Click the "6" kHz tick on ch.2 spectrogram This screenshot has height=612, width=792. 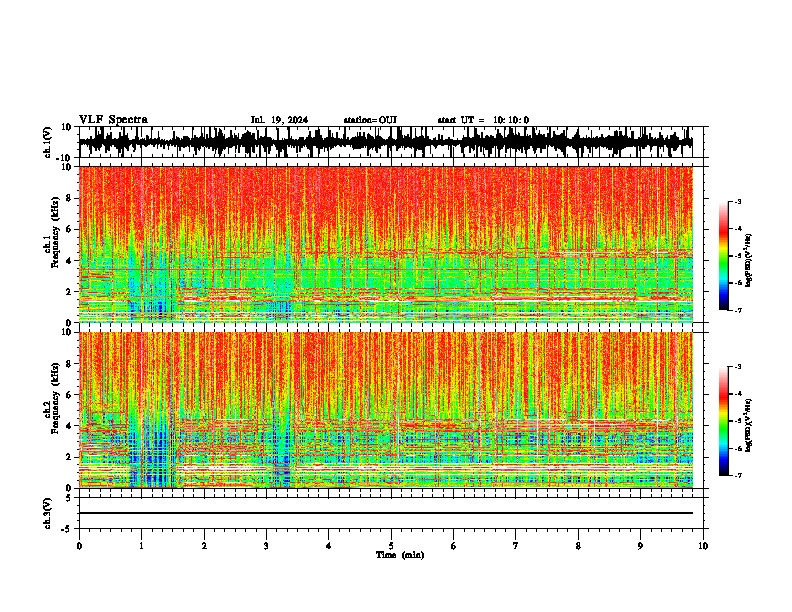coord(70,395)
